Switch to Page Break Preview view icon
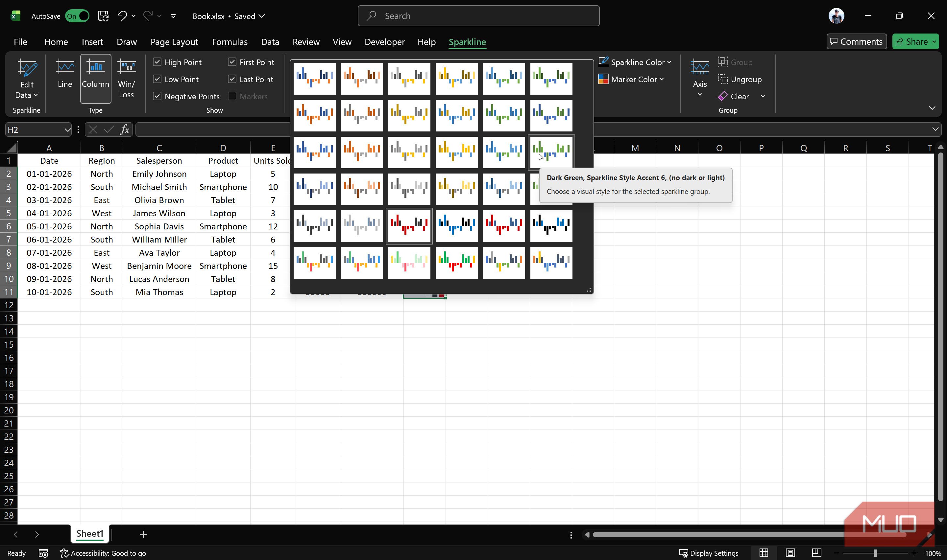947x560 pixels. tap(816, 553)
